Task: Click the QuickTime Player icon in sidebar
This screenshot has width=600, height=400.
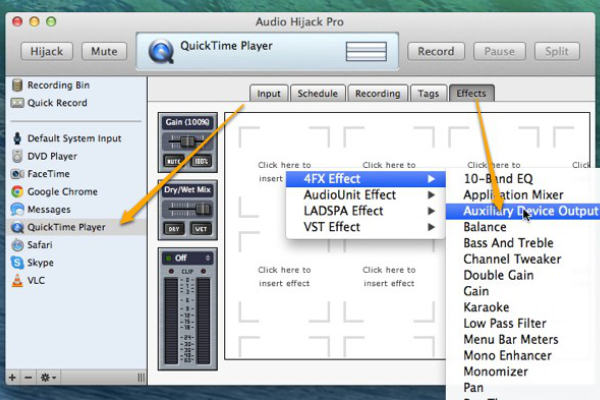Action: click(x=17, y=227)
